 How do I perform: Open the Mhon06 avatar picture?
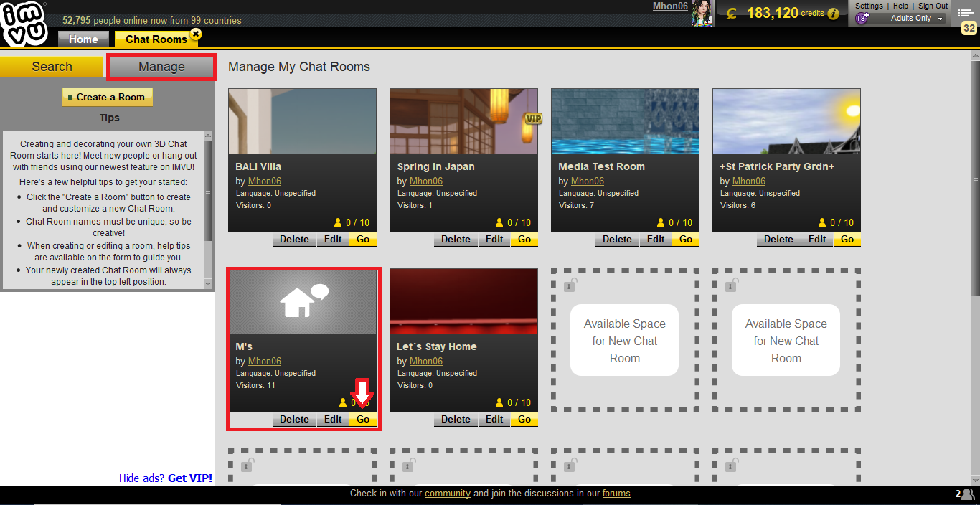pyautogui.click(x=701, y=14)
